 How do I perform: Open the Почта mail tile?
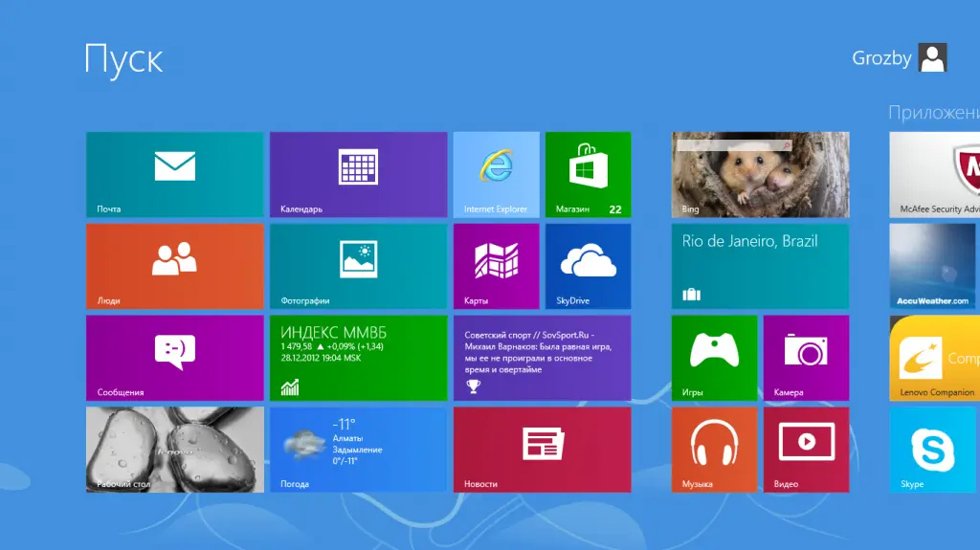tap(175, 174)
